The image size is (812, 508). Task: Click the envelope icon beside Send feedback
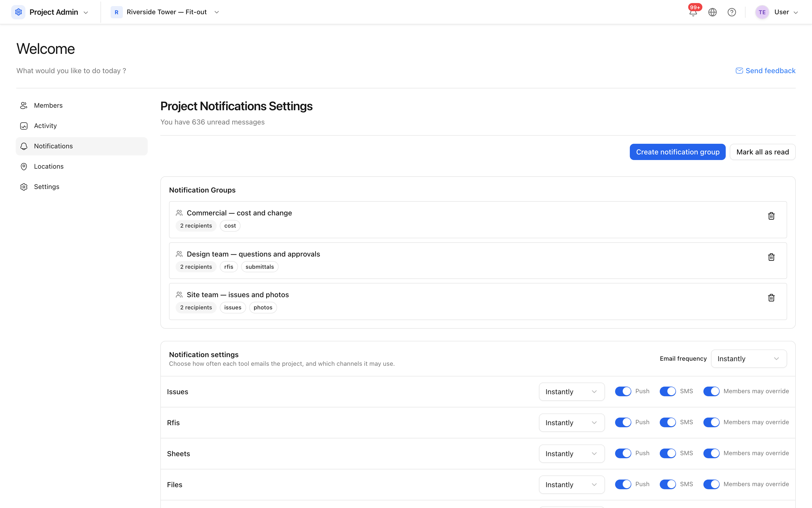tap(739, 71)
